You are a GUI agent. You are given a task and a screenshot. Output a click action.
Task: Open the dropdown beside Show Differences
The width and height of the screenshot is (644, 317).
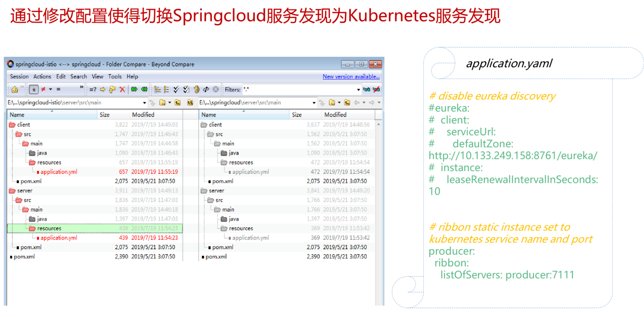50,90
